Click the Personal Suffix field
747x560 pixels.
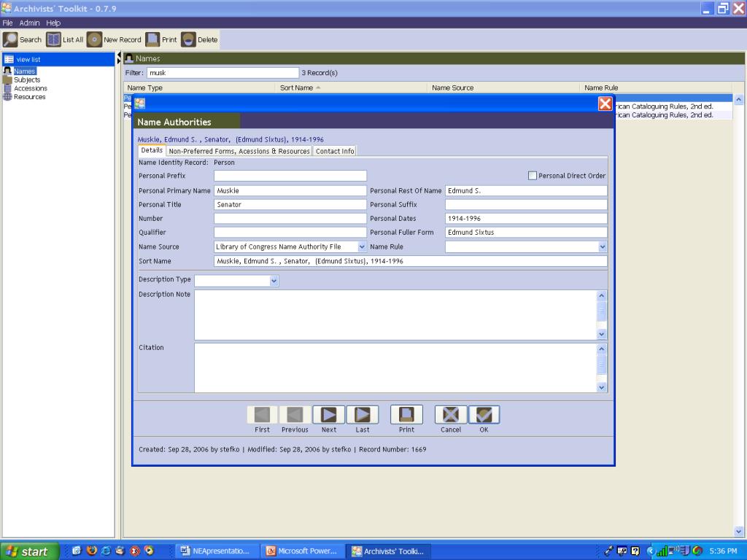[526, 204]
